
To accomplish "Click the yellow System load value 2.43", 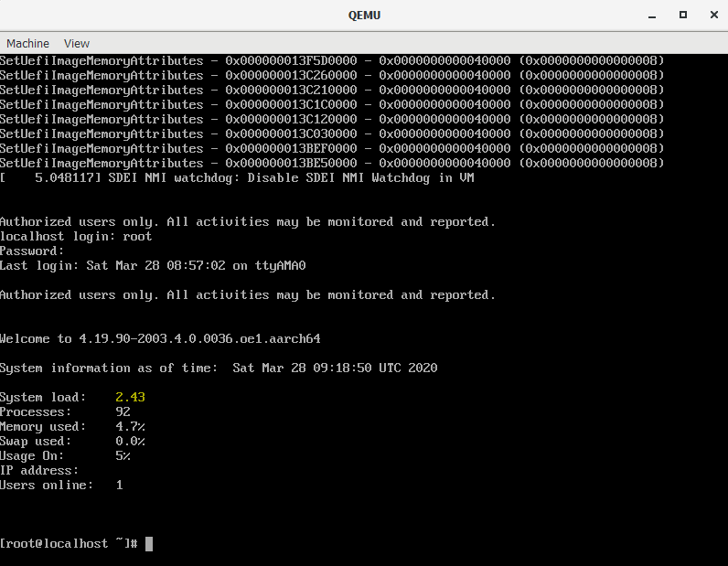I will pos(130,398).
